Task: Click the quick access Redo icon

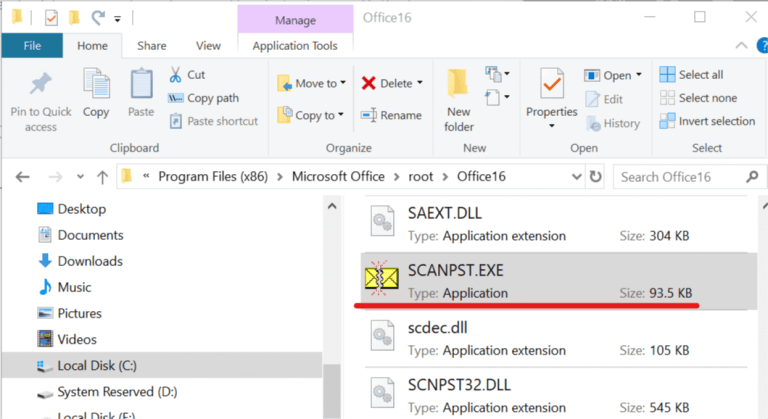Action: point(98,18)
